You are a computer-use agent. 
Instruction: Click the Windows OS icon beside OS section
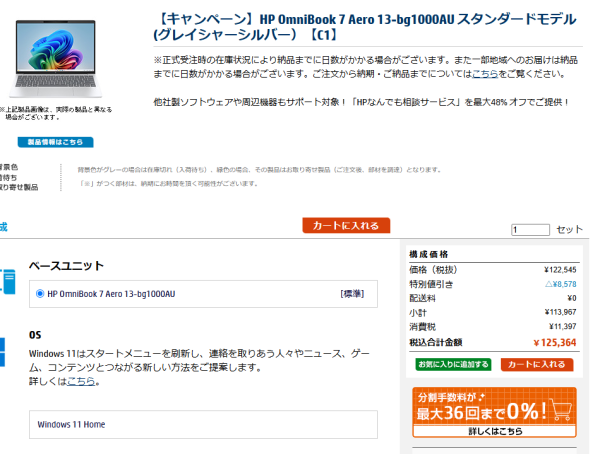[x=2, y=352]
